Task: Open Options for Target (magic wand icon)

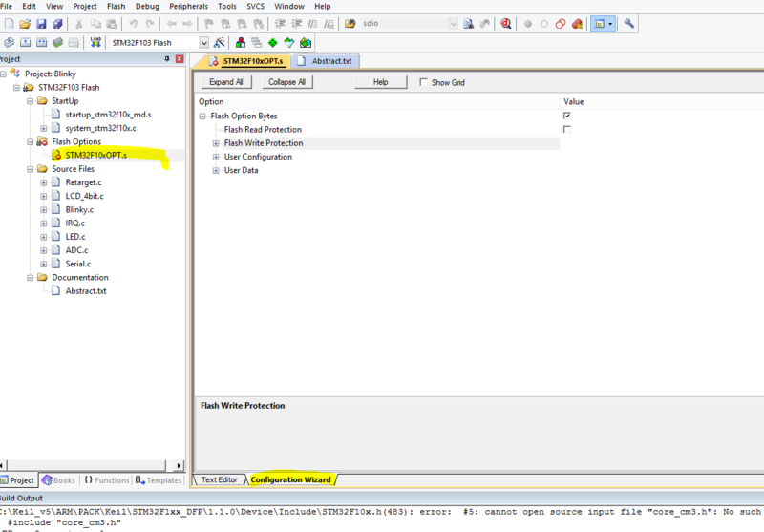Action: point(220,42)
